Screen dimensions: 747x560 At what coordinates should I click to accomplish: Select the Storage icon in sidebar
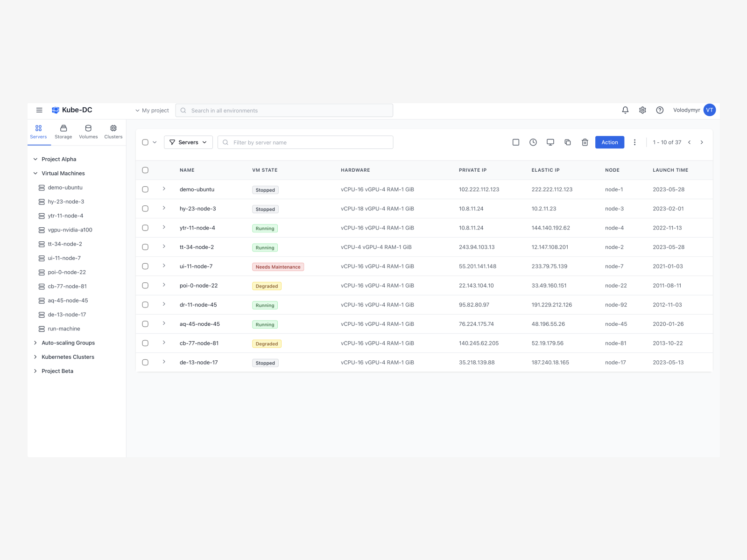[x=63, y=131]
